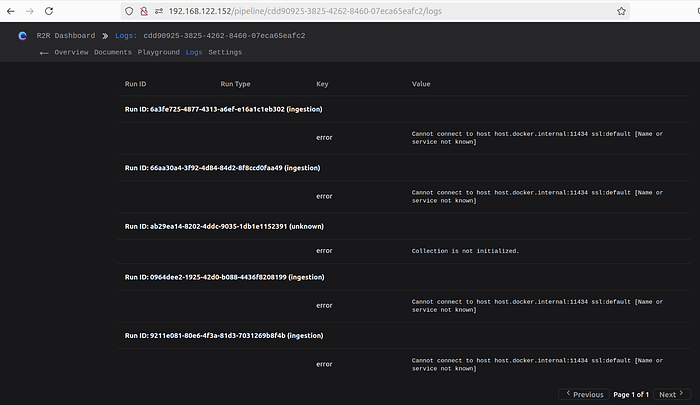Viewport: 700px width, 405px height.
Task: Click the Key column header
Action: pyautogui.click(x=322, y=84)
